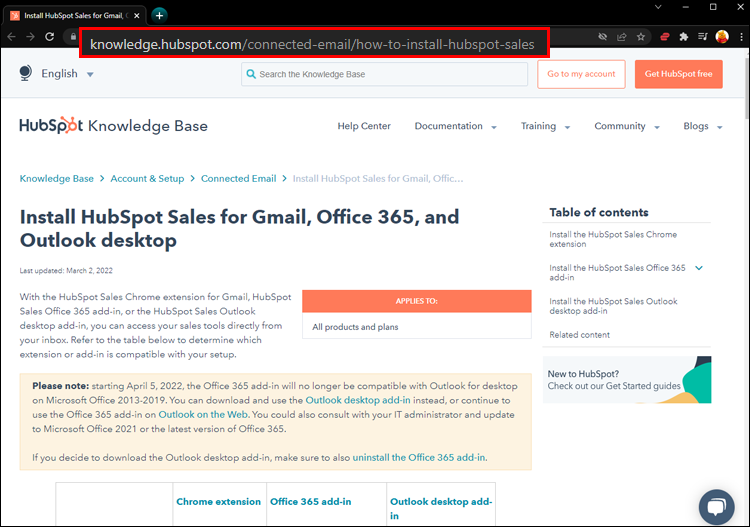Go to Knowledge Base breadcrumb

point(56,178)
